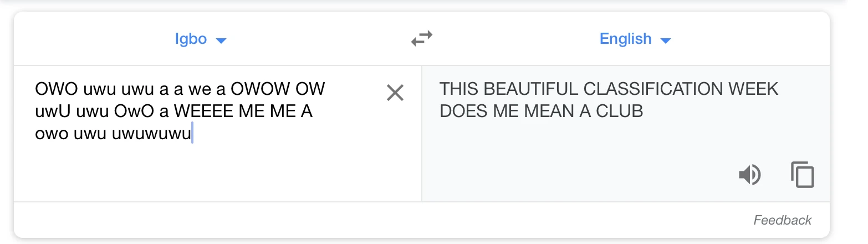Expand the arrow next to English
This screenshot has width=868, height=244.
click(x=666, y=40)
